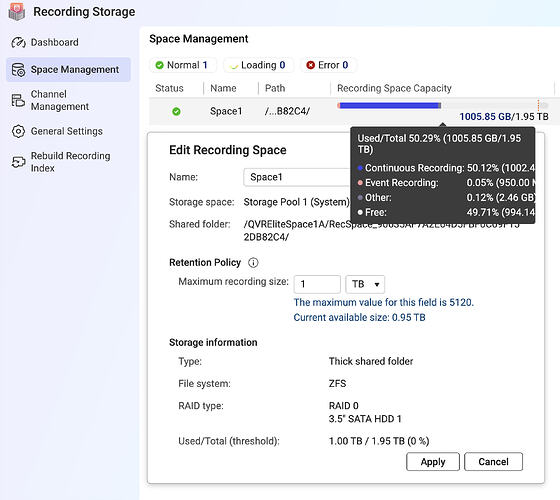560x500 pixels.
Task: Click the 1005.85 GB/1.95 TB capacity value
Action: point(504,117)
